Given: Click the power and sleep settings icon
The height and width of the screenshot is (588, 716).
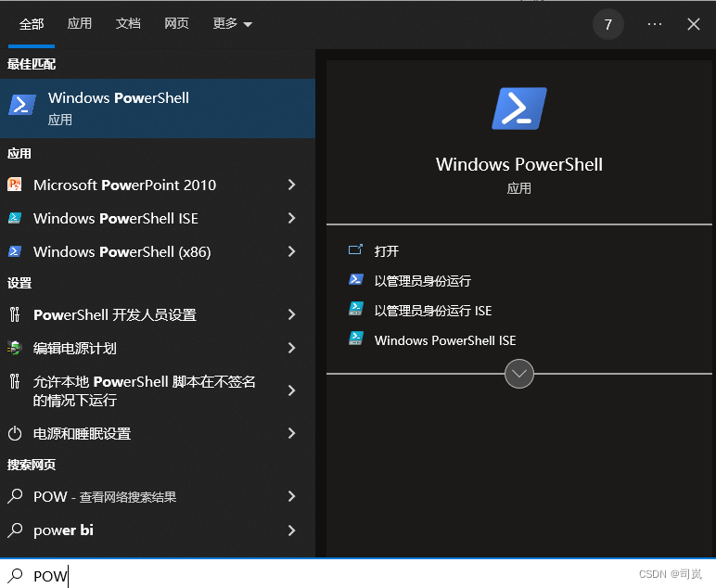Looking at the screenshot, I should click(15, 433).
